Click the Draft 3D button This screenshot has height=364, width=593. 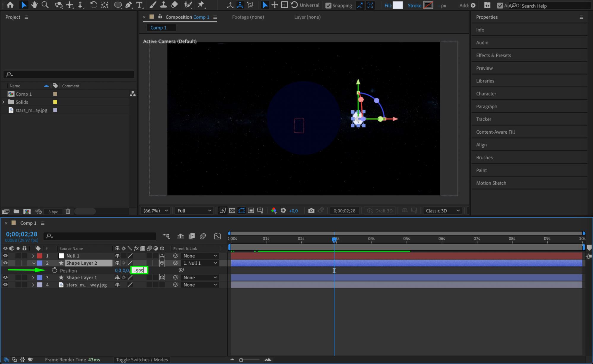click(380, 210)
